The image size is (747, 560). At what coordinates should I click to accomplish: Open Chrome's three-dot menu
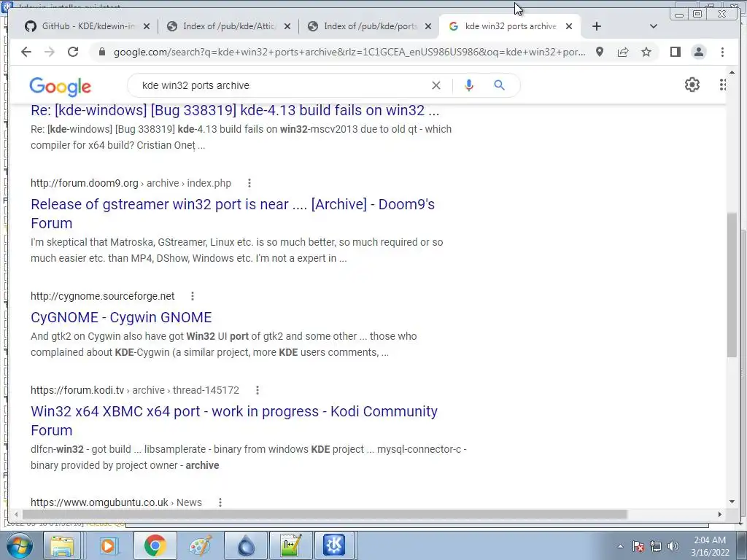pos(723,52)
